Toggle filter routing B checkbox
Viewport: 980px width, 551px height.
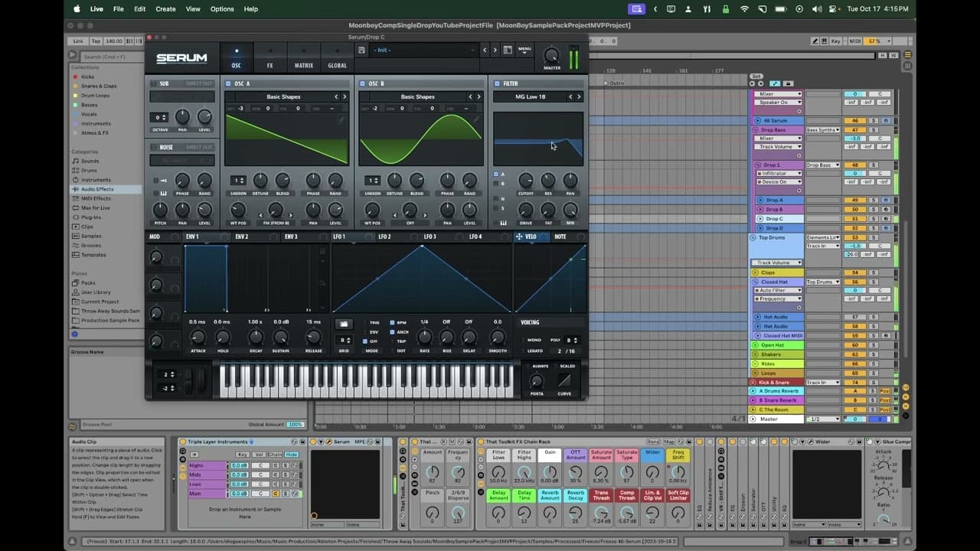pyautogui.click(x=496, y=184)
